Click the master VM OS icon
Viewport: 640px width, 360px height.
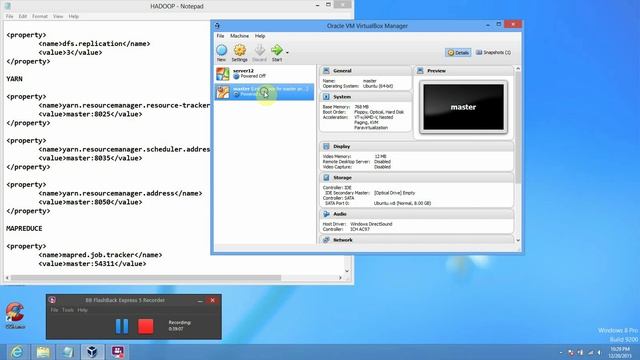pyautogui.click(x=223, y=92)
